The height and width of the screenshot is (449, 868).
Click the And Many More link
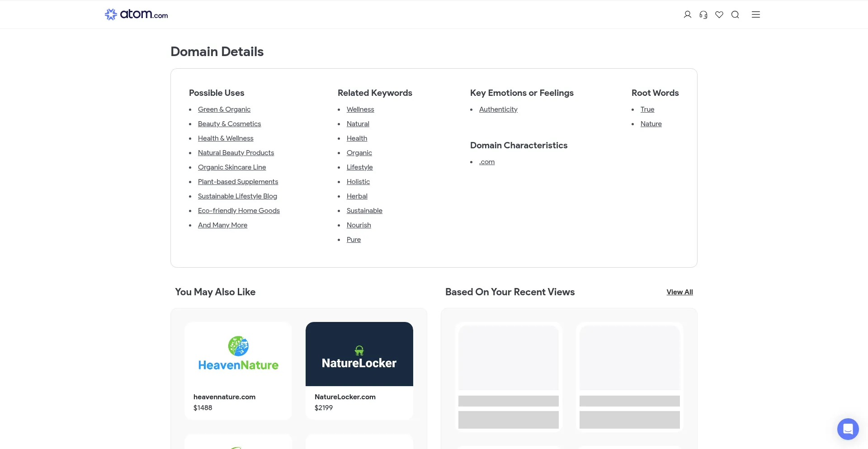222,225
